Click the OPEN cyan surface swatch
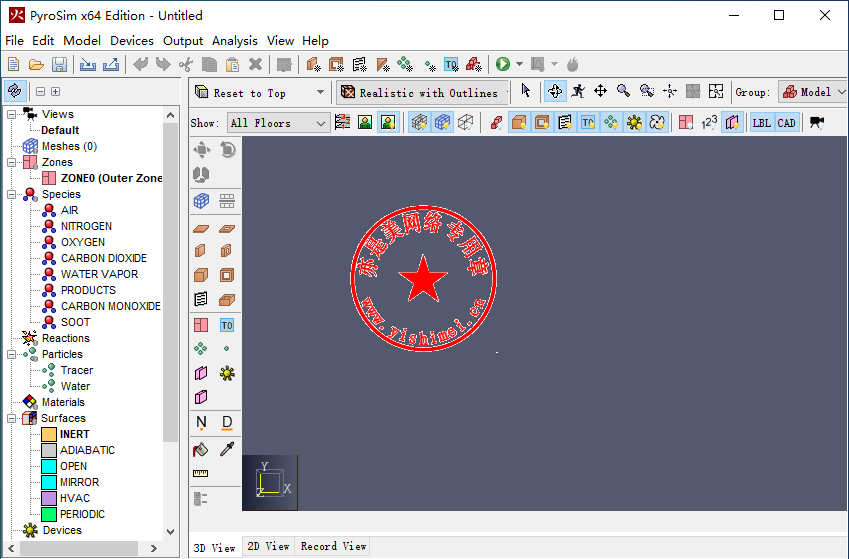 [49, 466]
